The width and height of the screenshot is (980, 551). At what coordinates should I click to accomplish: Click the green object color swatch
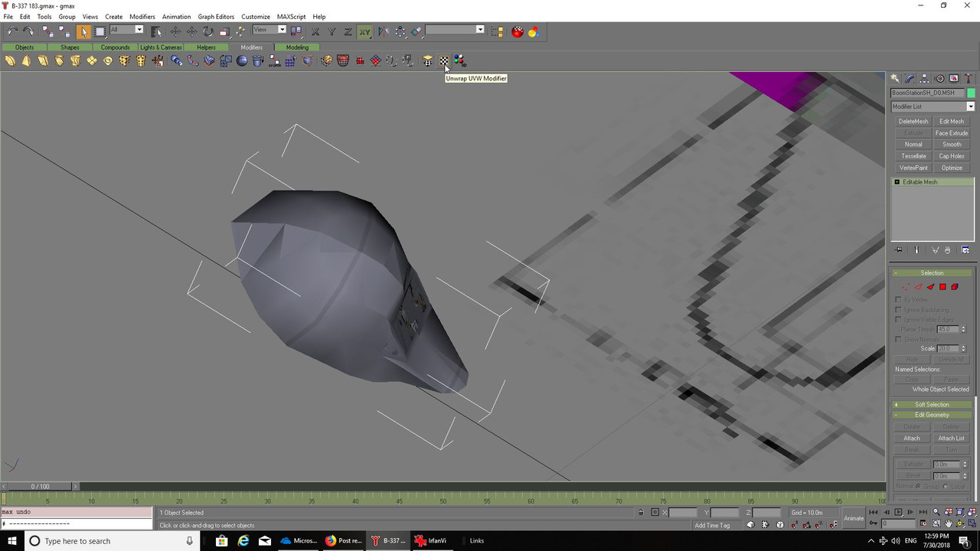(x=971, y=93)
